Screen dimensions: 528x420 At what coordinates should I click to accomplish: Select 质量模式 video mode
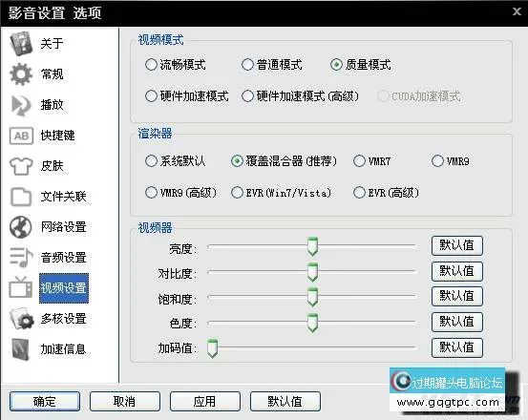pos(361,64)
